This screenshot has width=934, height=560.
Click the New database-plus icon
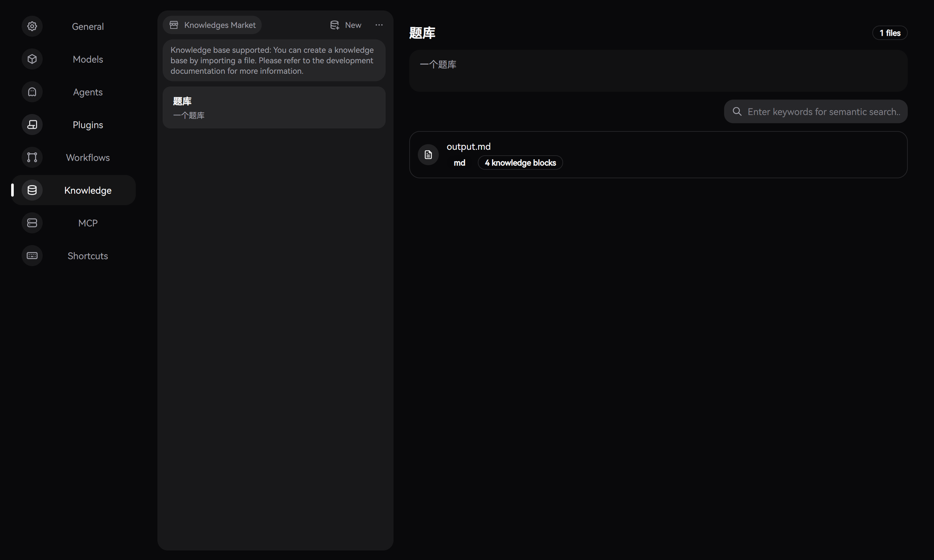[x=335, y=25]
